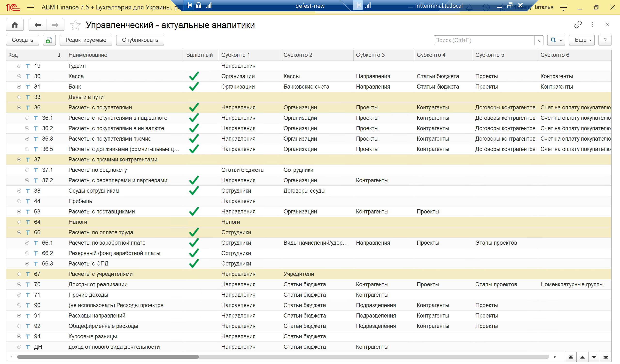Navigate back with the left arrow

[x=38, y=25]
